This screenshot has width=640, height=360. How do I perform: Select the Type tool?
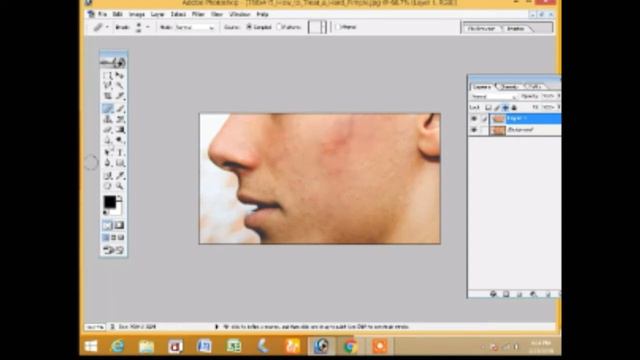120,152
